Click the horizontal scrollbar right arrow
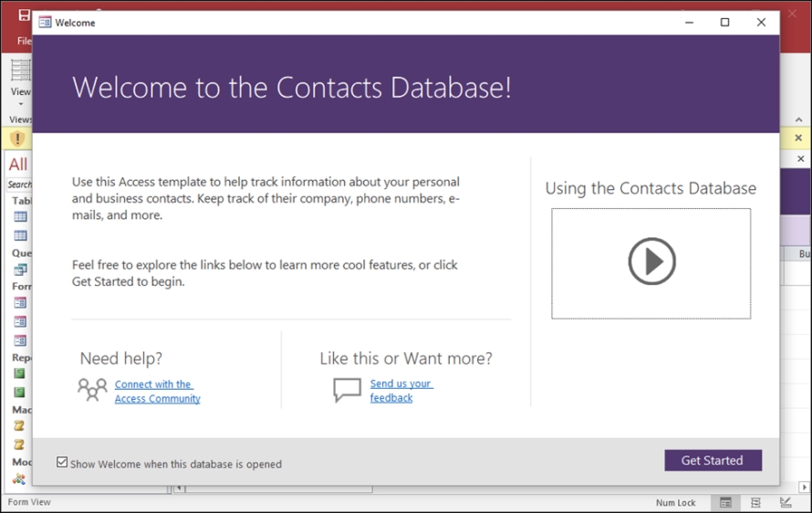812x513 pixels. click(x=804, y=487)
